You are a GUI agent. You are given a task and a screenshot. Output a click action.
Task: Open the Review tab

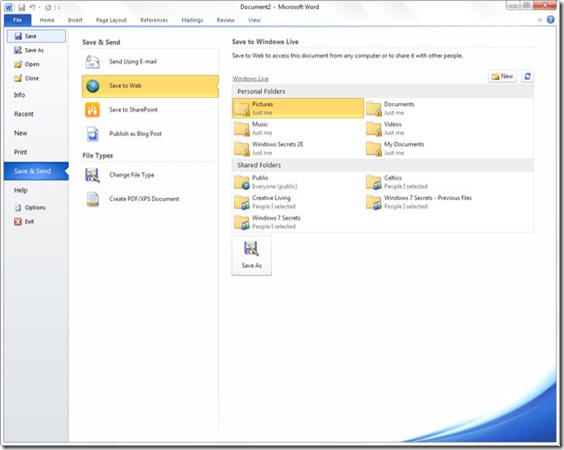coord(226,20)
